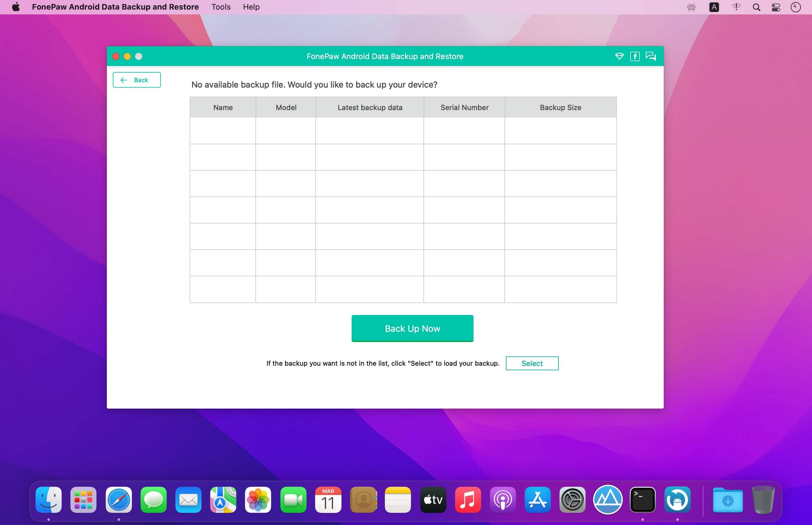The image size is (812, 525).
Task: Click Select to load a backup
Action: pyautogui.click(x=532, y=363)
